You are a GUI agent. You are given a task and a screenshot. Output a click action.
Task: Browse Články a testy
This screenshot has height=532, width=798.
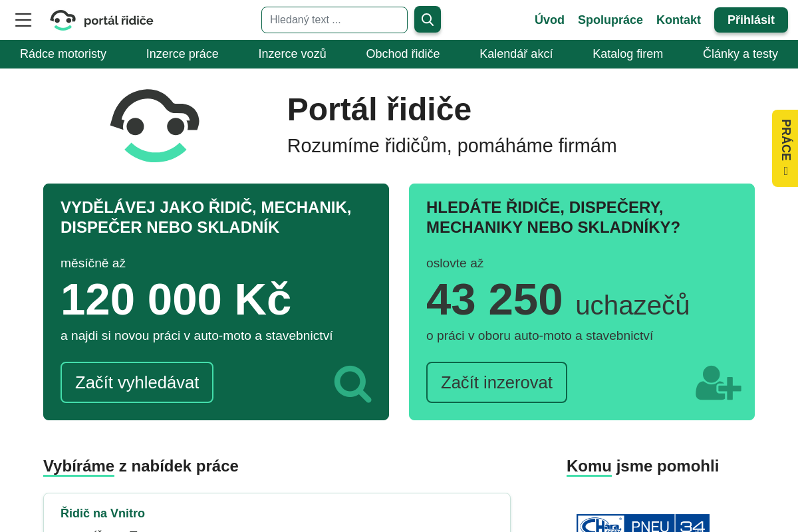pos(740,54)
